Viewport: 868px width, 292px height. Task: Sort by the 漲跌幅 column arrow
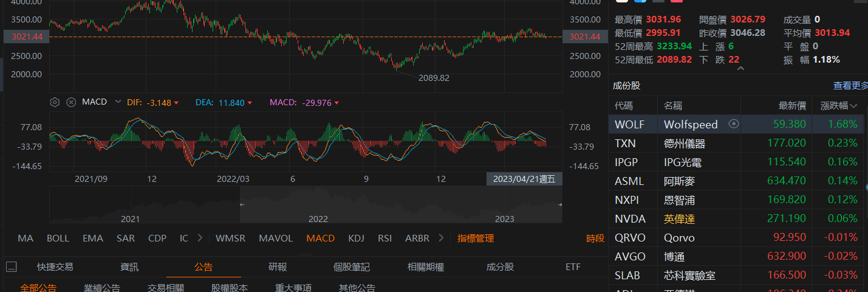point(854,106)
